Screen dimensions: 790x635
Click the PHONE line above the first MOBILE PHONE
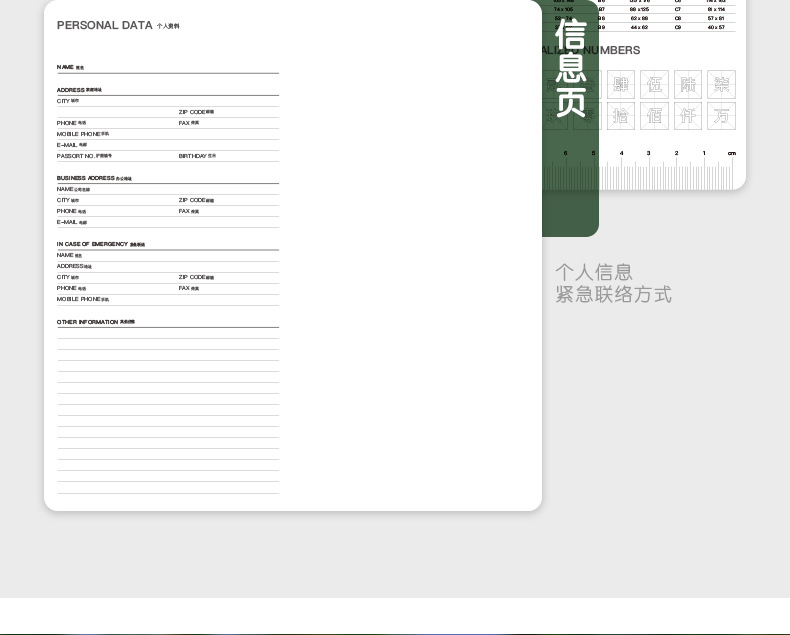[71, 123]
